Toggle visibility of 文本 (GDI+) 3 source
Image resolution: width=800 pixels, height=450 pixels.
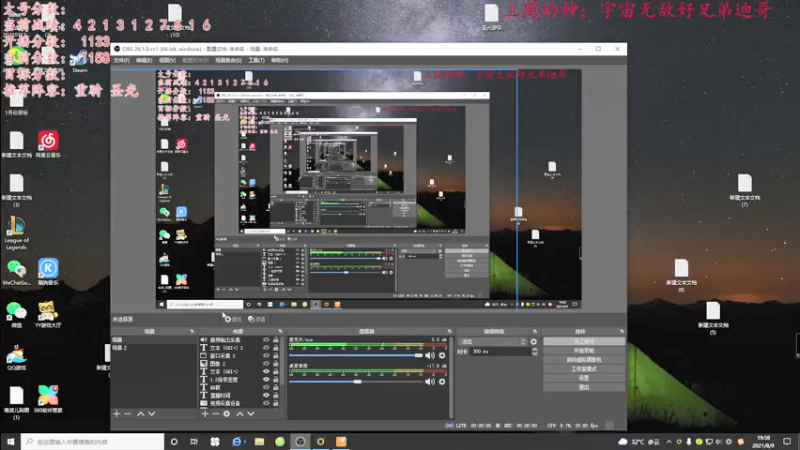[266, 347]
